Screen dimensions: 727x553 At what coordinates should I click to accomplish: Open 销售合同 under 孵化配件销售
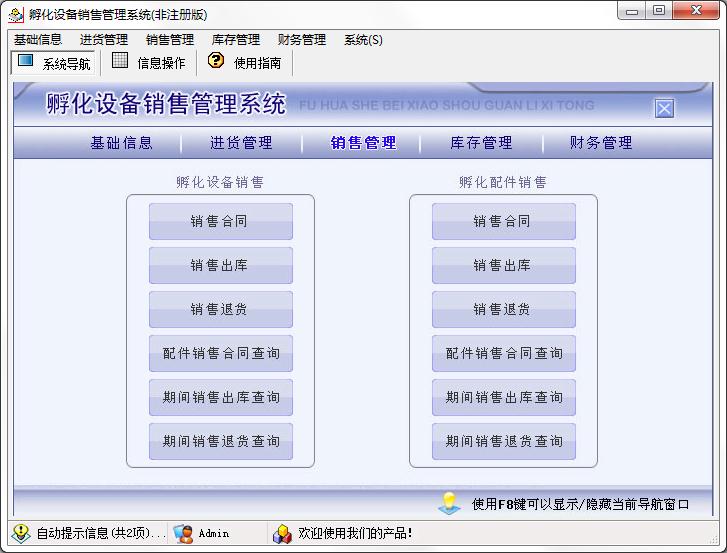[504, 221]
